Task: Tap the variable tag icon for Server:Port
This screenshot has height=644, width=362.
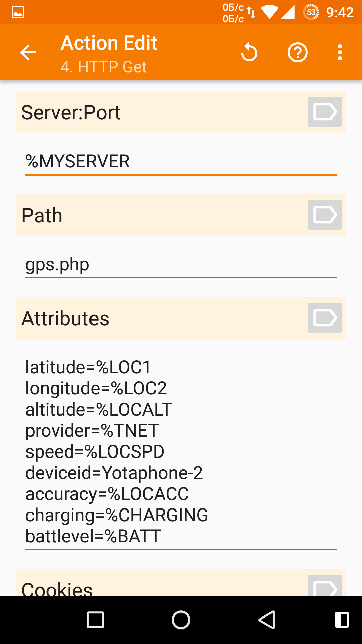Action: click(324, 112)
